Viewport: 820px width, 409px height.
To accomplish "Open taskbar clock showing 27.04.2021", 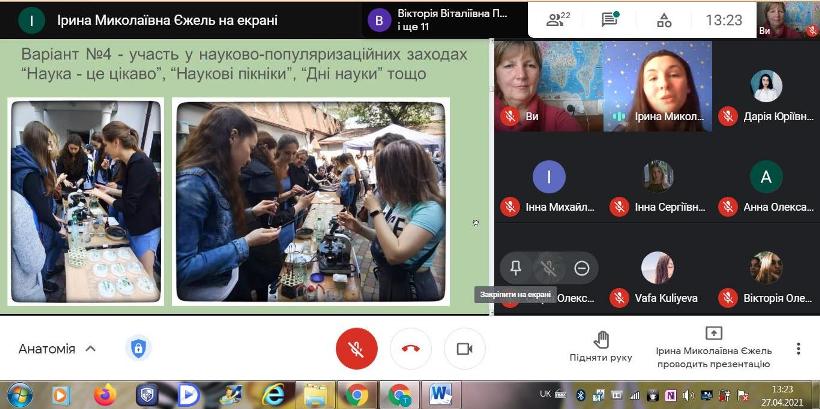I will 780,395.
